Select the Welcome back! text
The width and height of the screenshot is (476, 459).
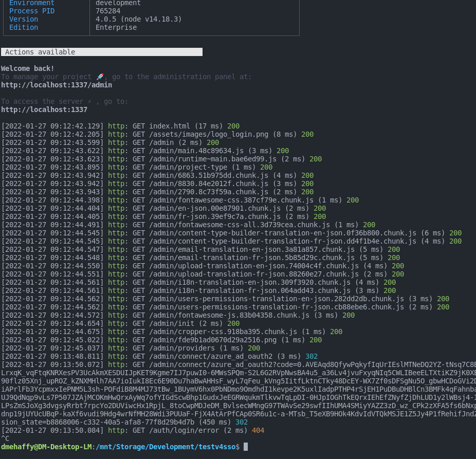[27, 68]
